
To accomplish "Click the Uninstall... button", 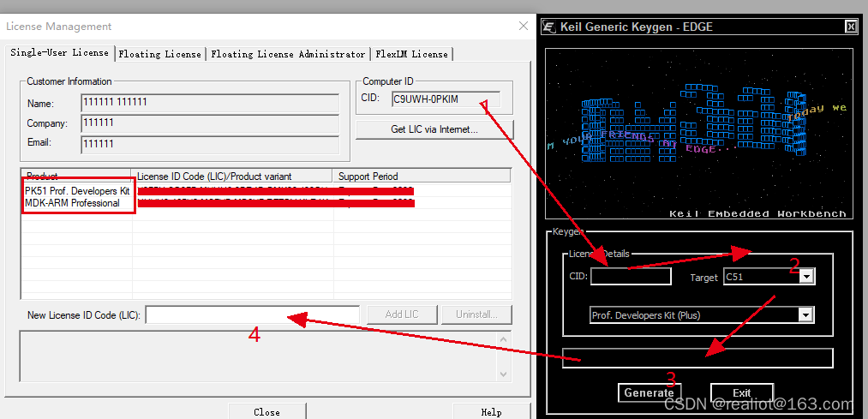I will click(476, 315).
